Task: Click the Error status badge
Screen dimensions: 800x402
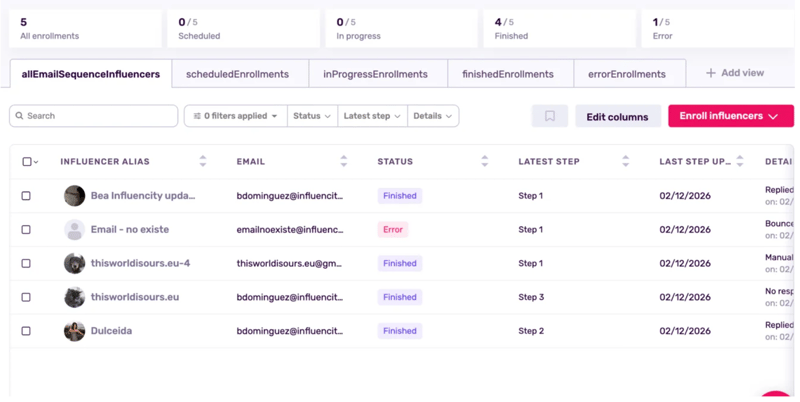Action: point(393,230)
